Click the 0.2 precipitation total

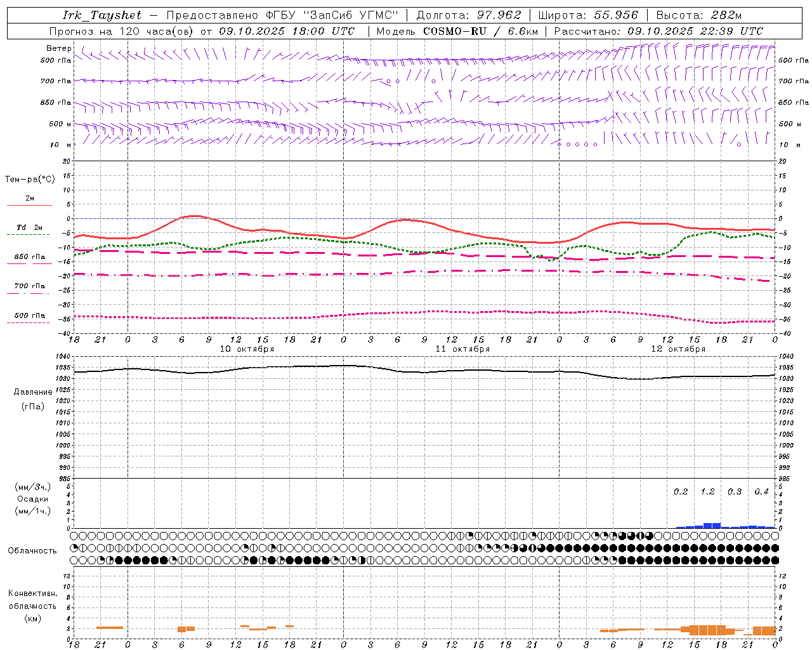click(681, 492)
